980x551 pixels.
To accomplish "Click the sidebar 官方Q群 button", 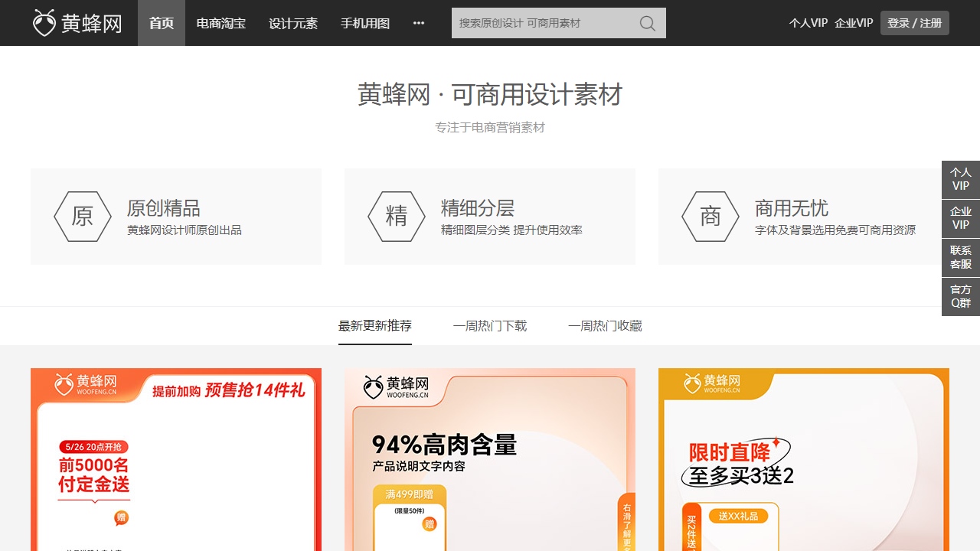I will pos(961,296).
